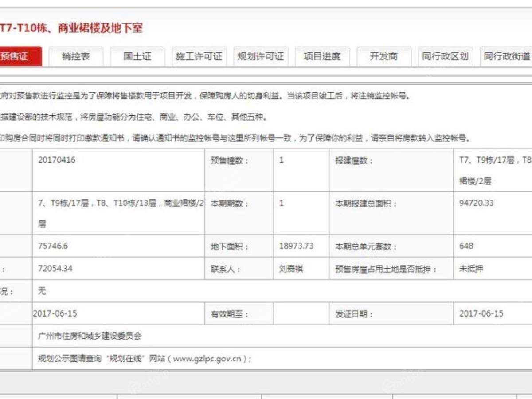Open the 开发商 tab
Screen dimensions: 532x399
[x=384, y=56]
